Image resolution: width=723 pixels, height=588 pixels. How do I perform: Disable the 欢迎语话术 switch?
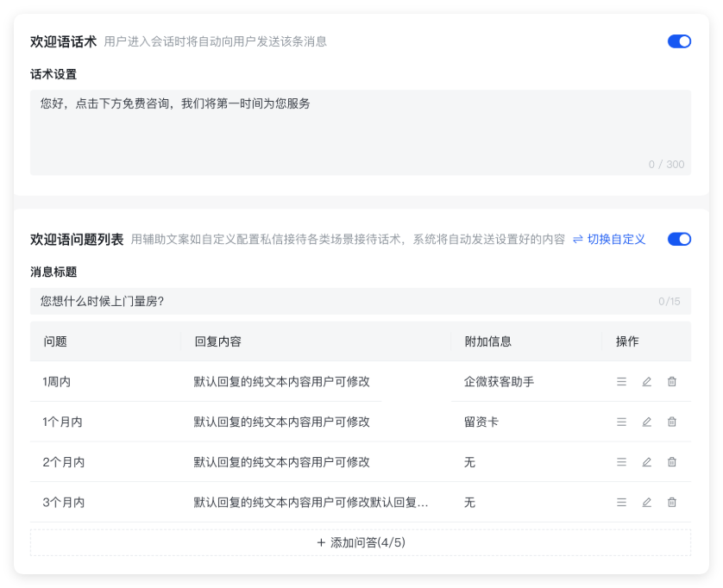[679, 41]
